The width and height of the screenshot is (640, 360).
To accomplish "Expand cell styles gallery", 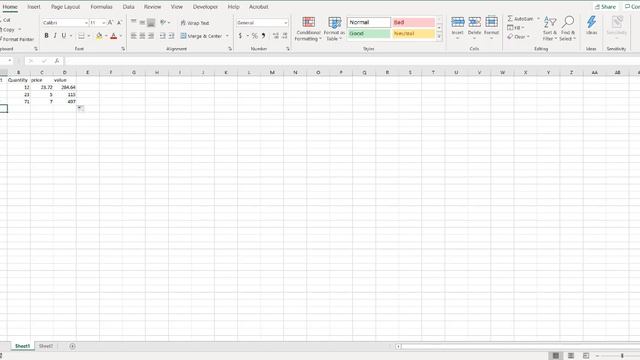I will 439,37.
